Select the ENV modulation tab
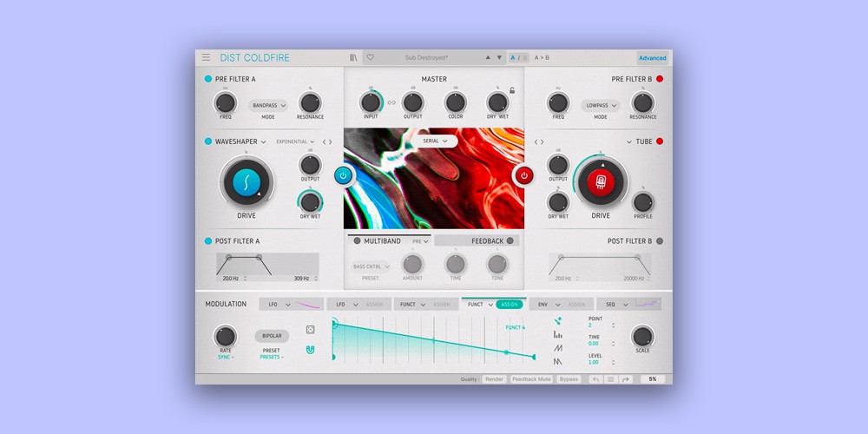868x434 pixels. [543, 305]
